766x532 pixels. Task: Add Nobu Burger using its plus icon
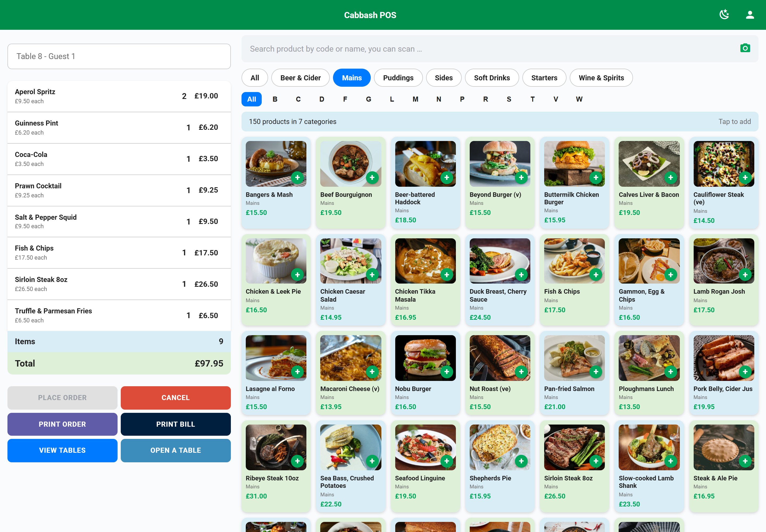coord(447,372)
